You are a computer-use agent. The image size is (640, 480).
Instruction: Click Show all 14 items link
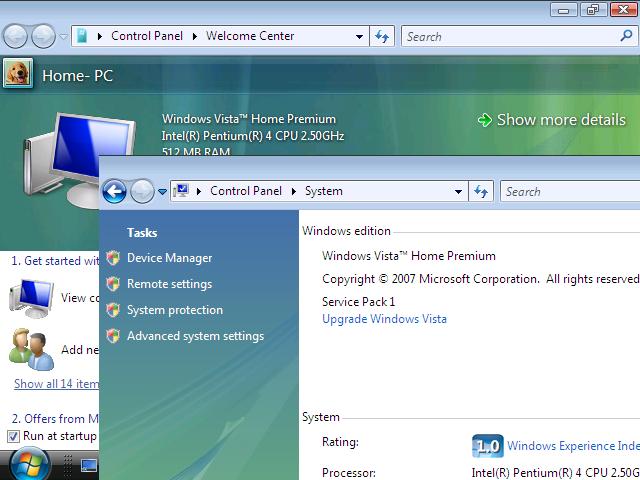[x=56, y=384]
